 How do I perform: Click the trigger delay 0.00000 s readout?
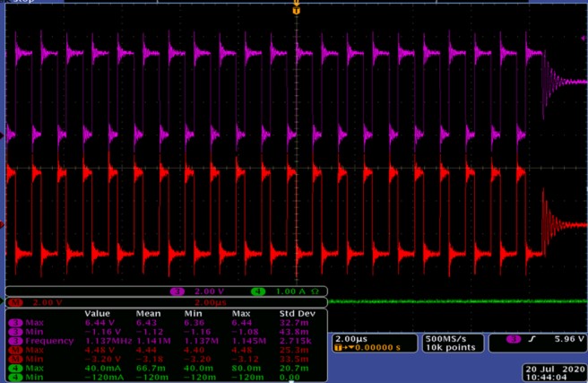[x=377, y=348]
